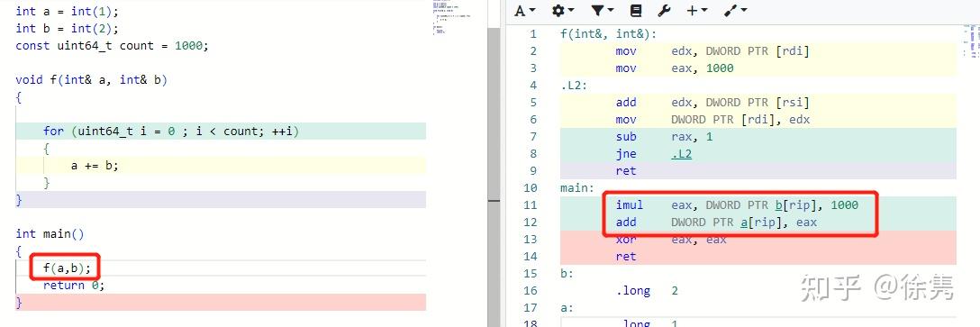Follow the .L2 label link on jne line
Image resolution: width=980 pixels, height=327 pixels.
tap(681, 154)
